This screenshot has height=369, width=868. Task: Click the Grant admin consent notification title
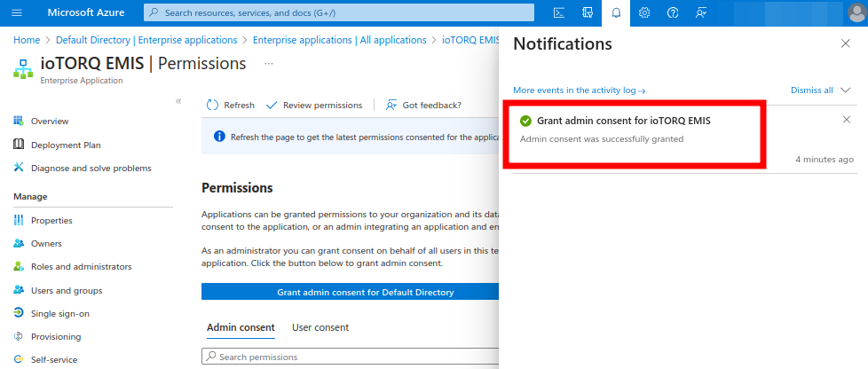click(624, 121)
